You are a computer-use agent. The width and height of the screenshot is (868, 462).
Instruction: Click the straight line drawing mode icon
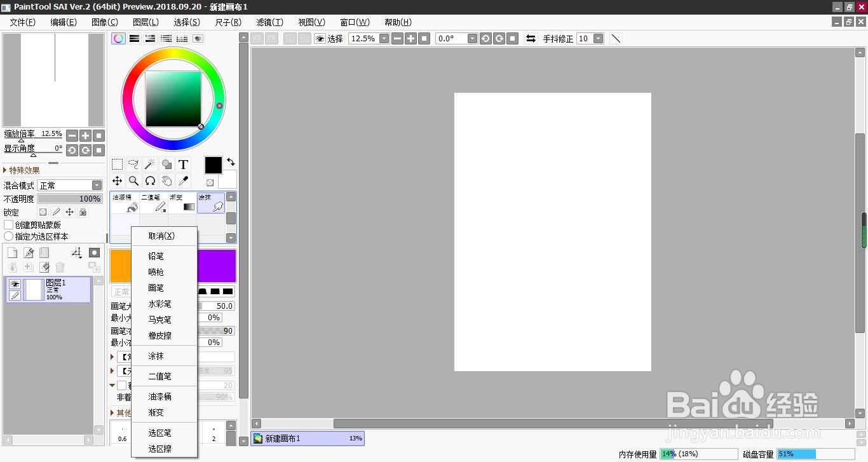coord(615,39)
